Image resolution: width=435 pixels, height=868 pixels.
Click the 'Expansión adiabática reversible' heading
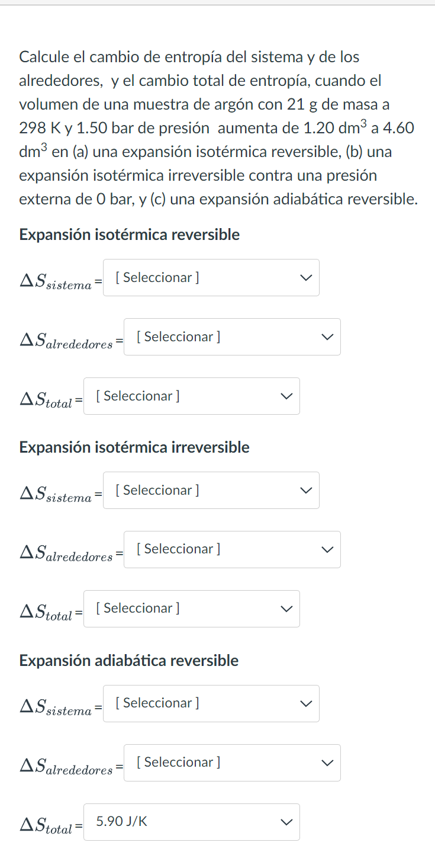coord(129,661)
